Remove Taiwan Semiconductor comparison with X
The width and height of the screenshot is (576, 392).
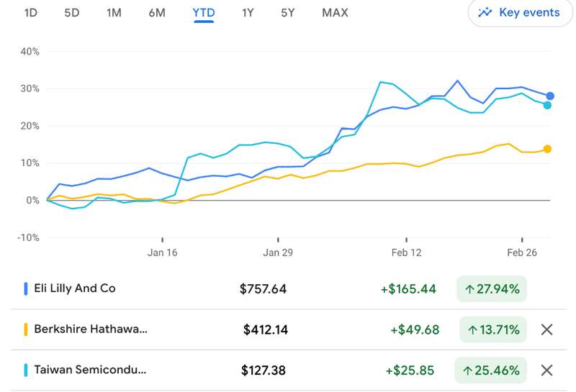(x=546, y=370)
